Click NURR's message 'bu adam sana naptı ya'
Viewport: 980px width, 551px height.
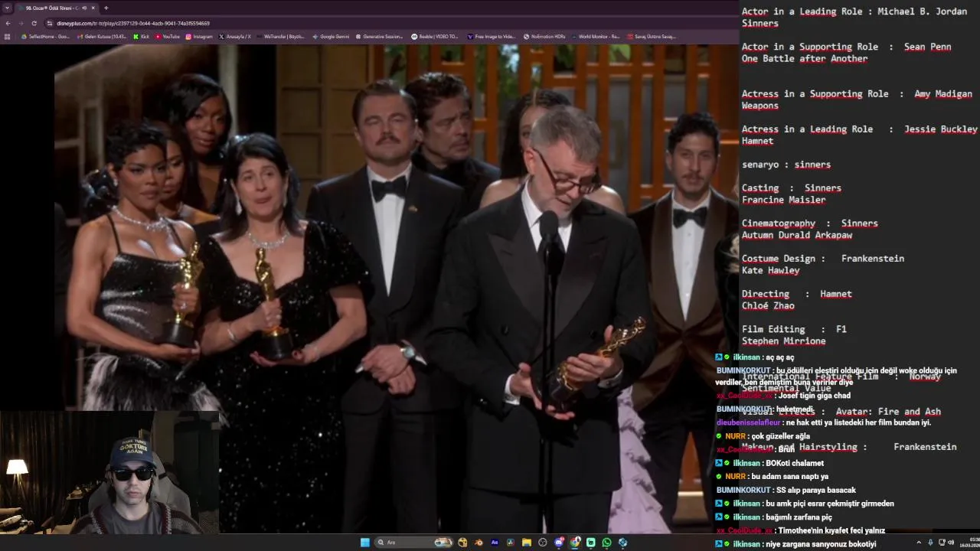[788, 477]
